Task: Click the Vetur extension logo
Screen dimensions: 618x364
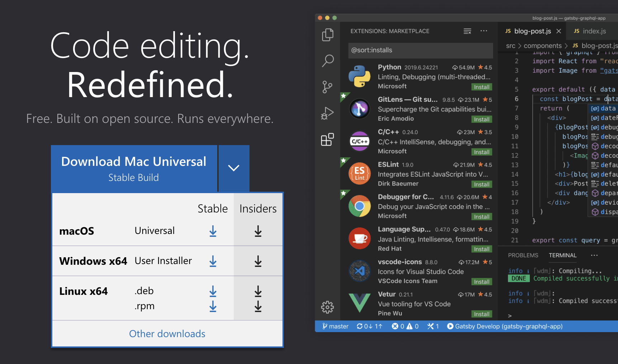Action: [360, 303]
